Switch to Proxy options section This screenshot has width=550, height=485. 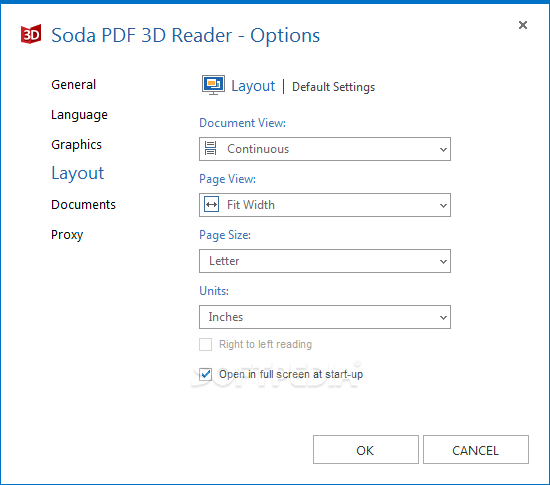(67, 235)
